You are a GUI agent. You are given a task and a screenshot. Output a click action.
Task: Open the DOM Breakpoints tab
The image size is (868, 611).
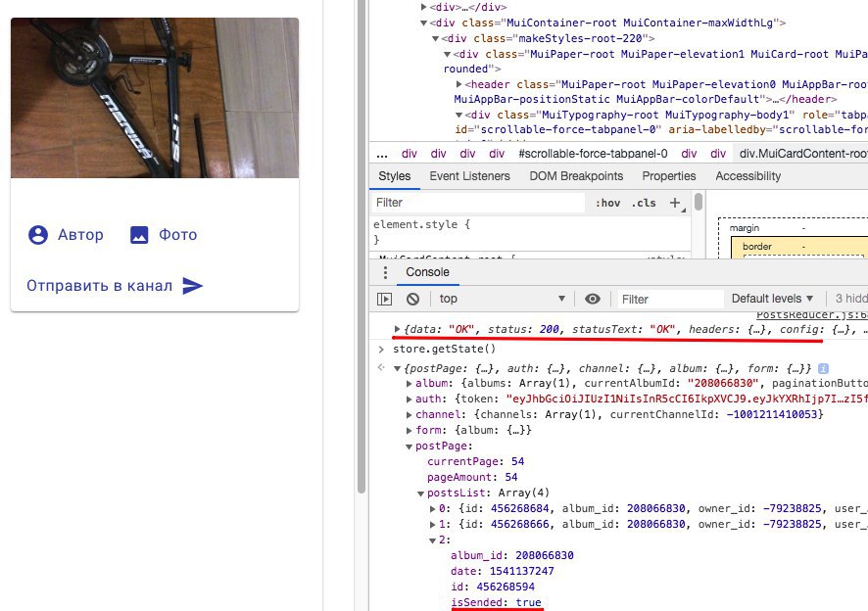(575, 176)
